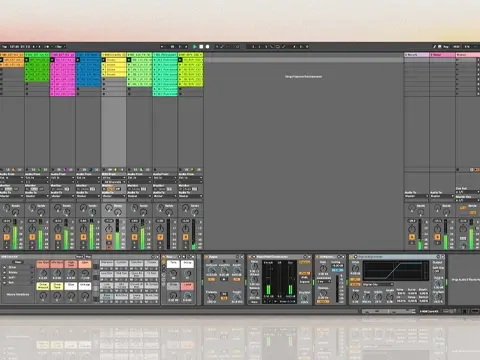Viewport: 480px width, 360px height.
Task: Select the pink track's title bar
Action: [x=62, y=55]
